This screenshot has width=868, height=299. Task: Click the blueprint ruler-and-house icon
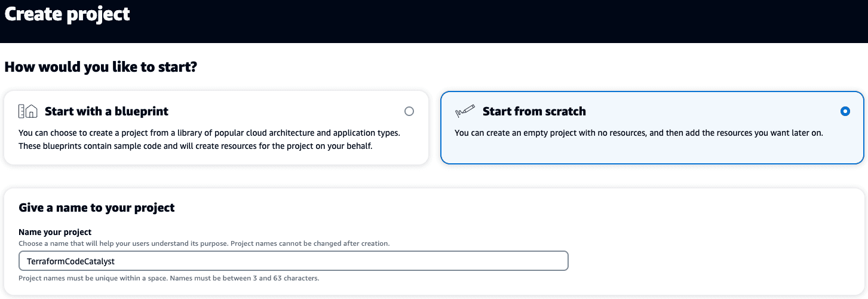28,111
